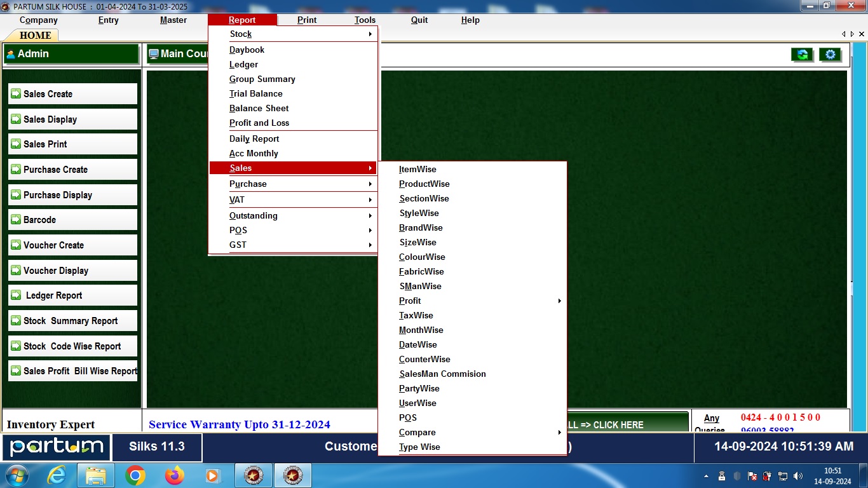Click the Main Counter monitor icon
The height and width of the screenshot is (488, 868).
click(154, 54)
